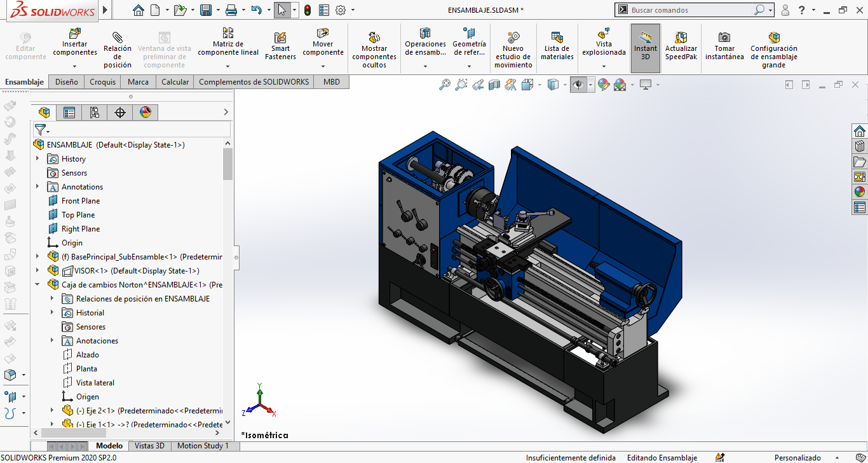Select Top Plane in tree
The height and width of the screenshot is (463, 868).
click(x=78, y=214)
